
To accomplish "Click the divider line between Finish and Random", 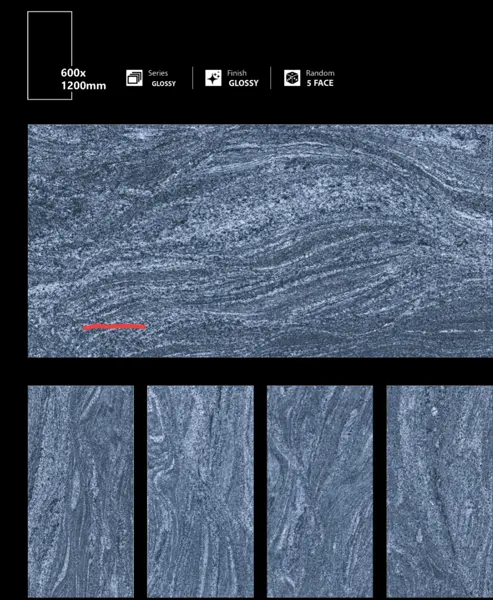I will (271, 78).
